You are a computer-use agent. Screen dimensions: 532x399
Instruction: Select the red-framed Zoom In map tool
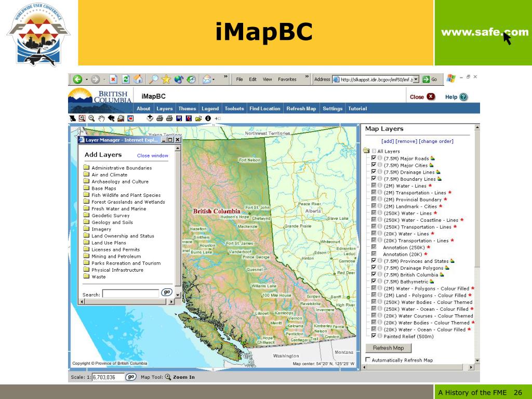point(82,118)
